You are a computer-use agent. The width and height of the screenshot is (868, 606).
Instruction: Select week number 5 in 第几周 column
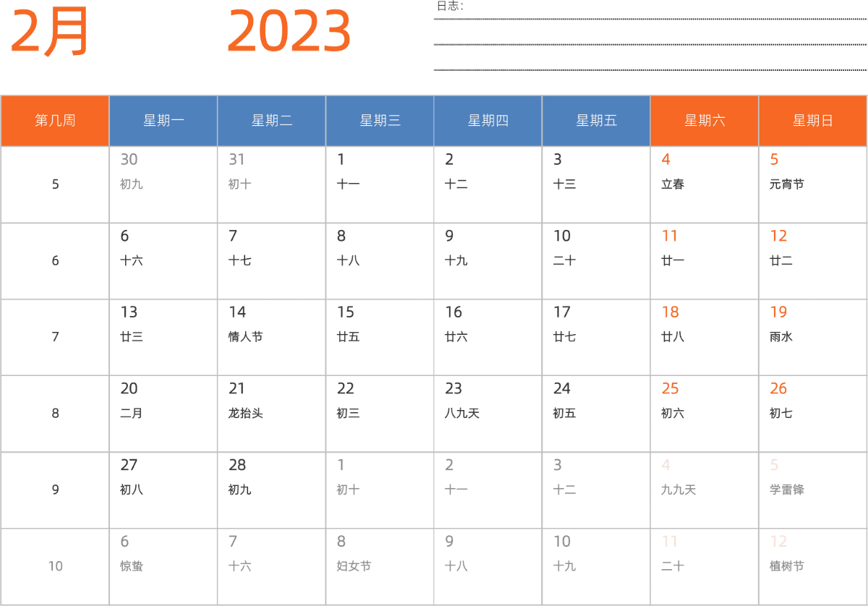coord(55,184)
